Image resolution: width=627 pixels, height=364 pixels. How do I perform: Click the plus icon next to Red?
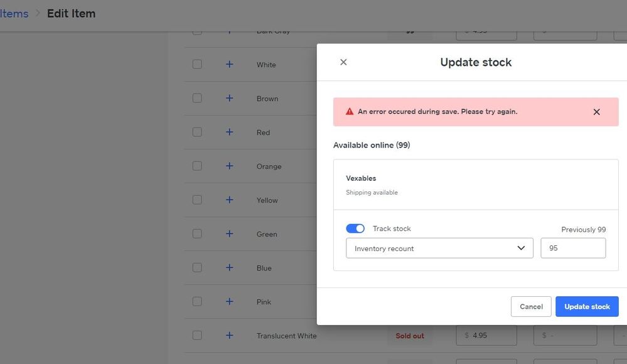point(229,132)
